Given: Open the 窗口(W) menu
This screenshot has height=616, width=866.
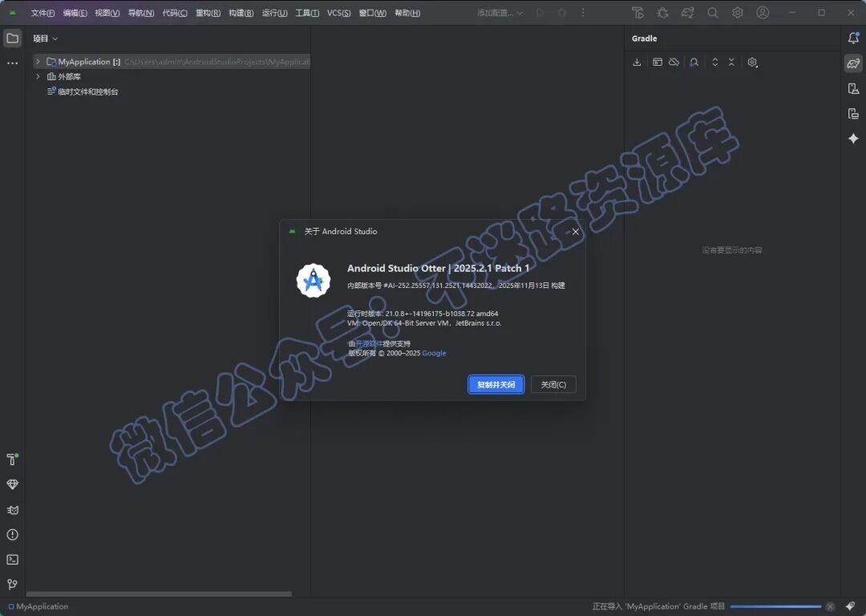Looking at the screenshot, I should coord(372,13).
